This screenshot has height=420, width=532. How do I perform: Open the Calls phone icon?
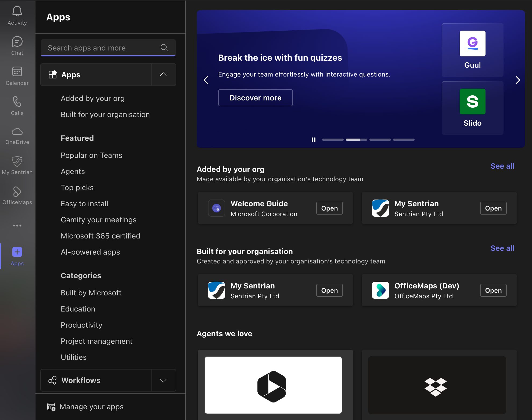[x=17, y=102]
